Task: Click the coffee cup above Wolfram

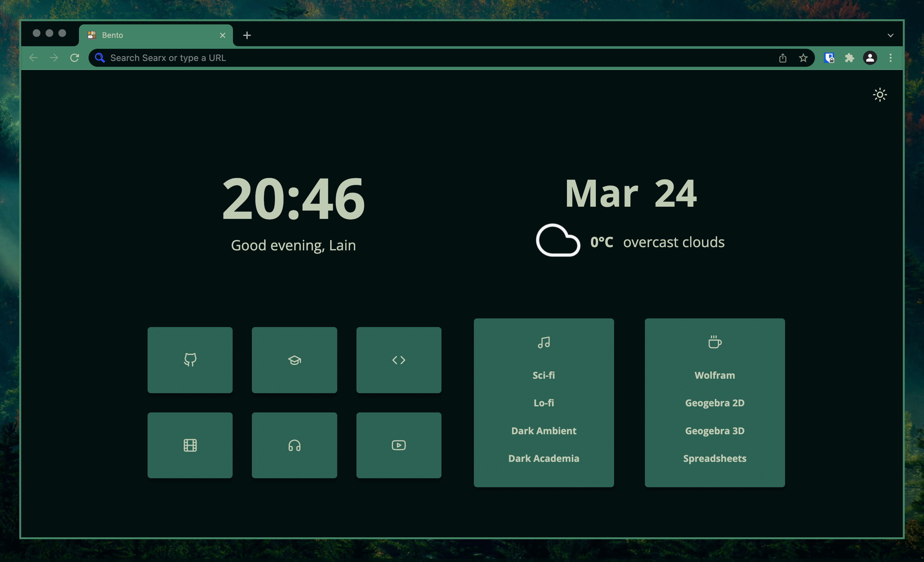Action: click(714, 342)
